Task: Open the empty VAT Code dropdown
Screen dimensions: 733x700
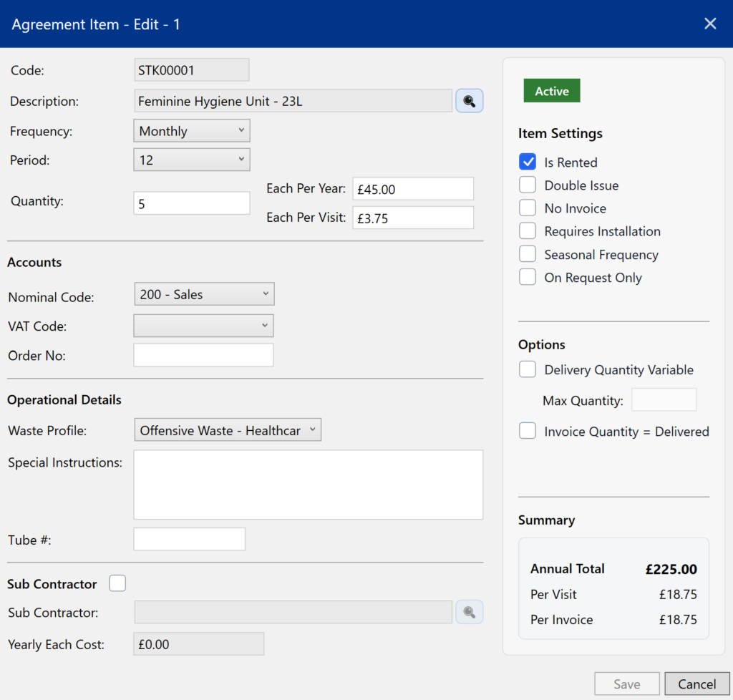Action: 204,326
